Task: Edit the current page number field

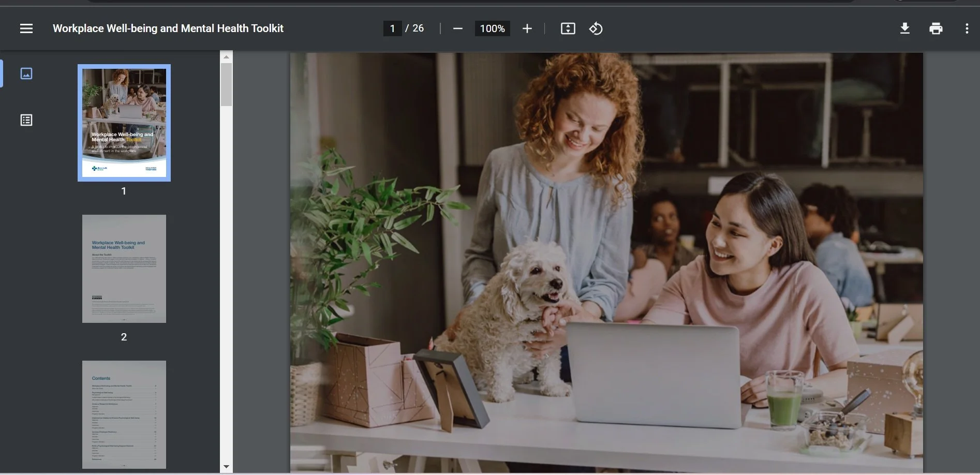Action: (392, 28)
